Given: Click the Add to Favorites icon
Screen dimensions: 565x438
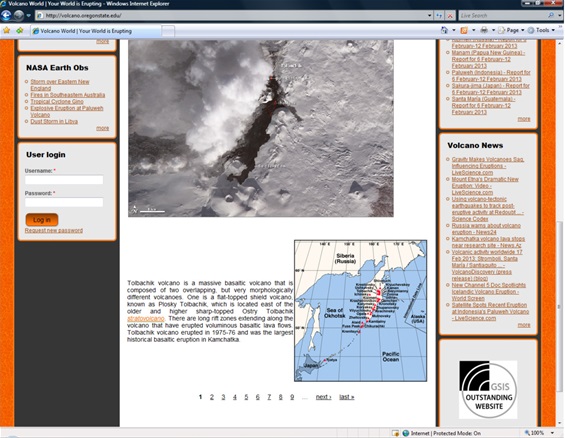Looking at the screenshot, I should 19,31.
